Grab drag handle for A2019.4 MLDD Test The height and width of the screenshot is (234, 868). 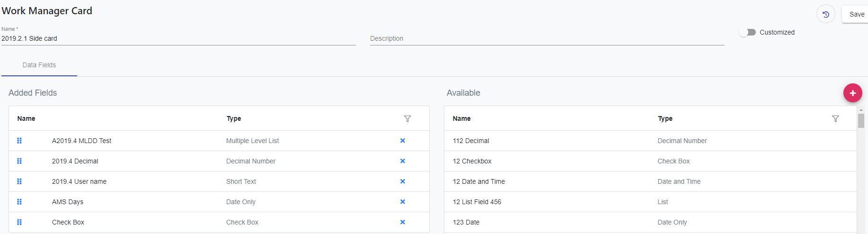click(19, 141)
